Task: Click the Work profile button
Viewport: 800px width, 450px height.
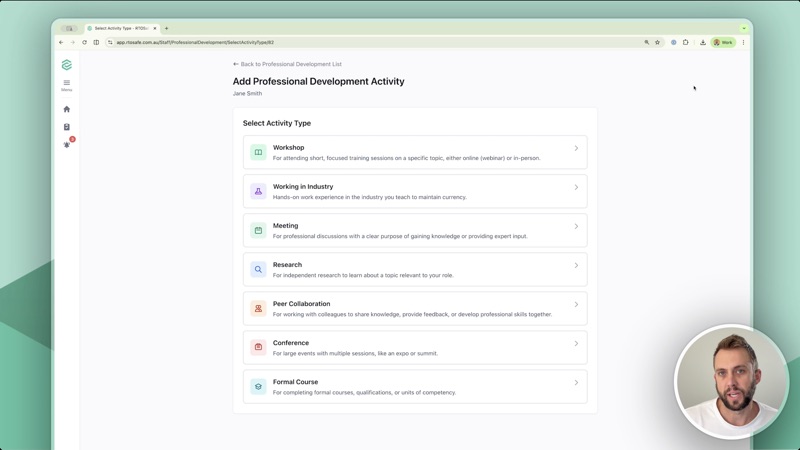Action: (723, 42)
